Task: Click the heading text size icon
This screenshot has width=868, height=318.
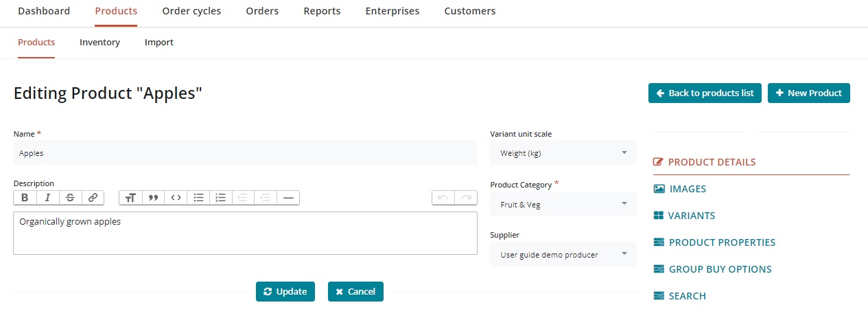Action: 130,198
